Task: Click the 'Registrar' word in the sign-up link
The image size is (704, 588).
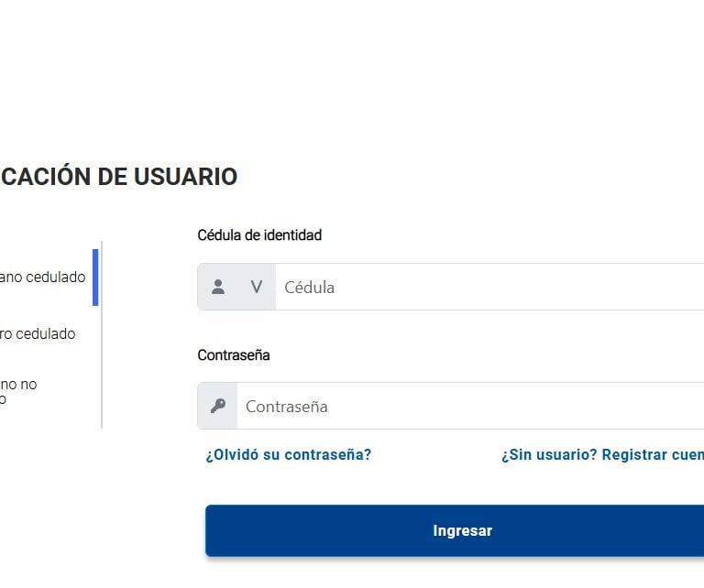Action: pyautogui.click(x=634, y=454)
